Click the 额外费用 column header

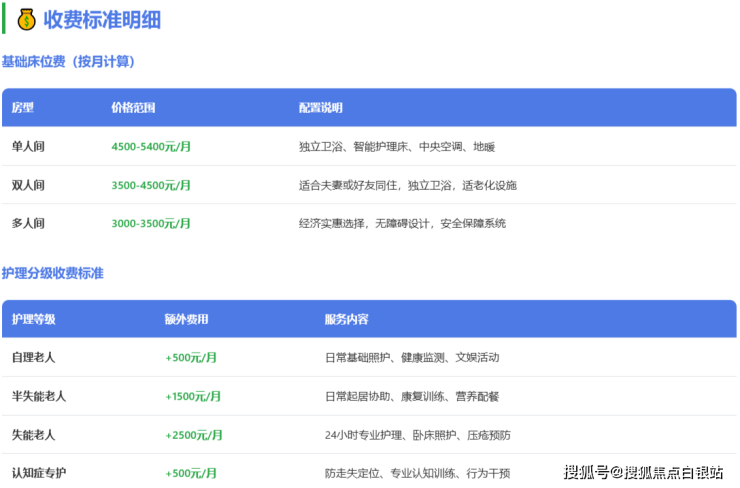point(187,320)
